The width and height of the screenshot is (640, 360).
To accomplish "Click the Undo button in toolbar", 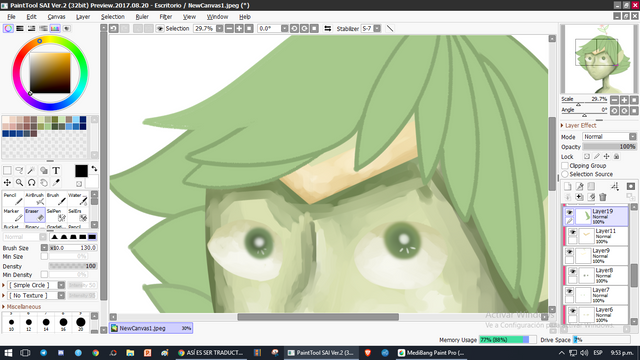I will point(114,29).
